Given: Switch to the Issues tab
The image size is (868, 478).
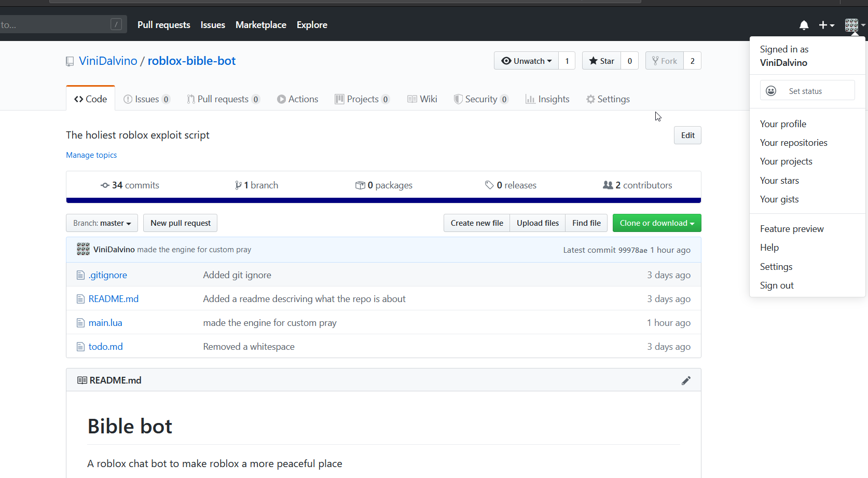Looking at the screenshot, I should [147, 99].
